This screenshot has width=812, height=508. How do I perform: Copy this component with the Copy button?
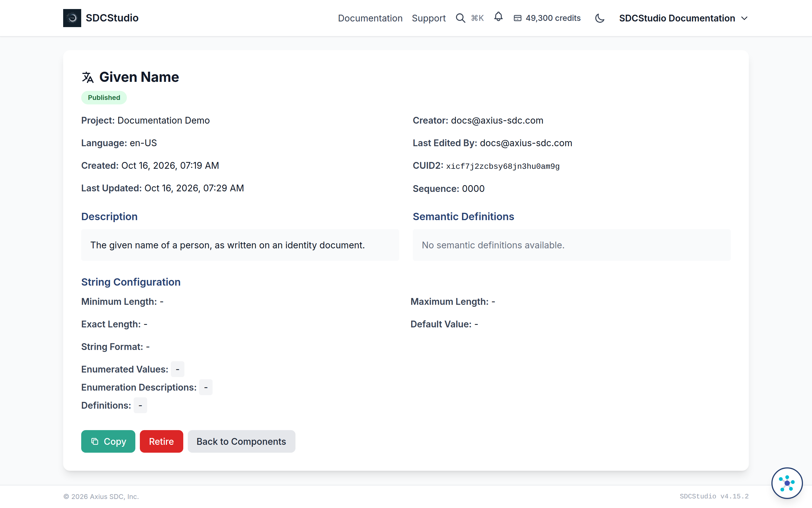(108, 441)
